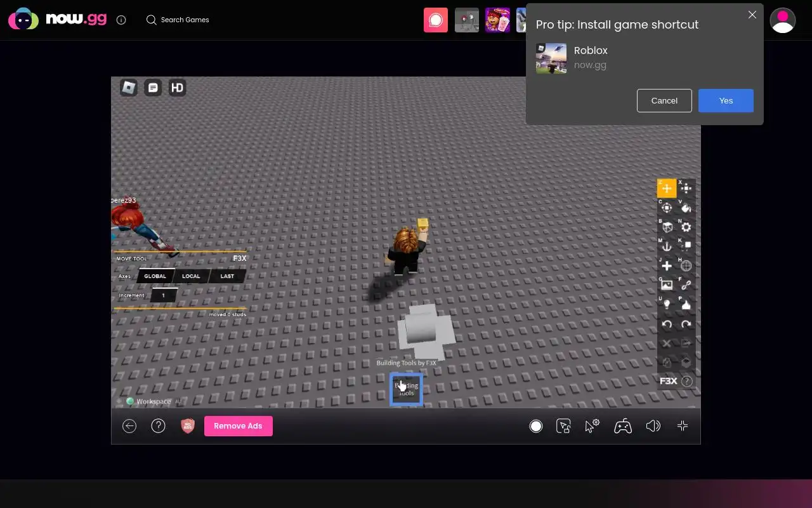Click the F3X redo arrow
Image resolution: width=812 pixels, height=508 pixels.
point(686,324)
